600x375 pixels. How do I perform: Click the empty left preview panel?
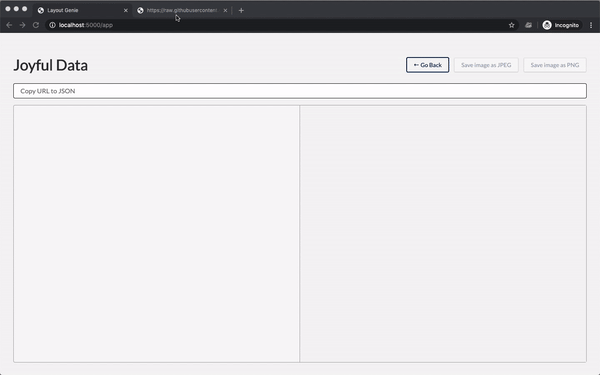[157, 234]
